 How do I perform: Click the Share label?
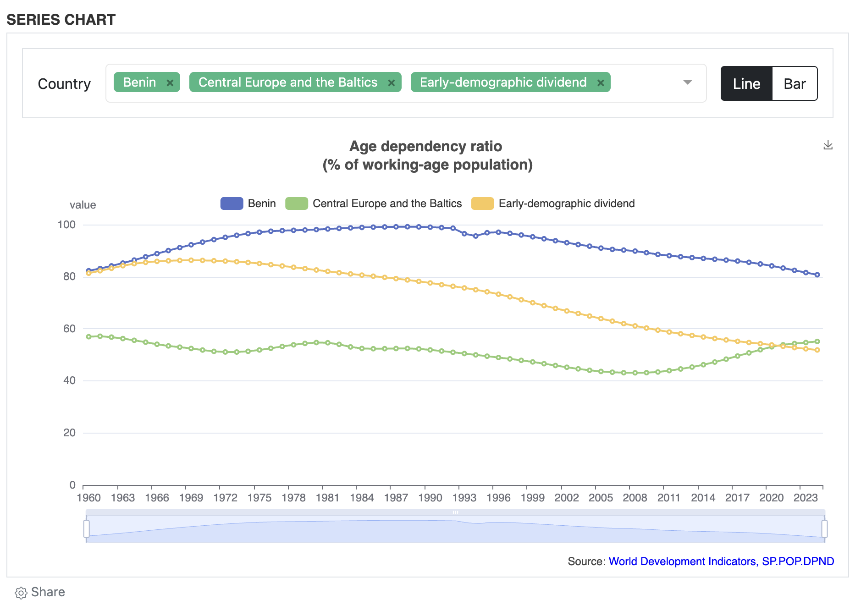click(48, 592)
